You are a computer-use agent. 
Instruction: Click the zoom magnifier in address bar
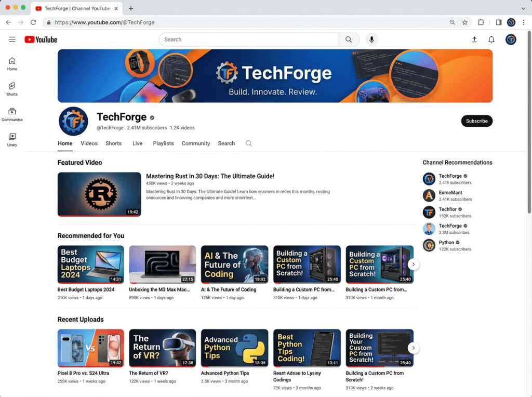click(453, 22)
